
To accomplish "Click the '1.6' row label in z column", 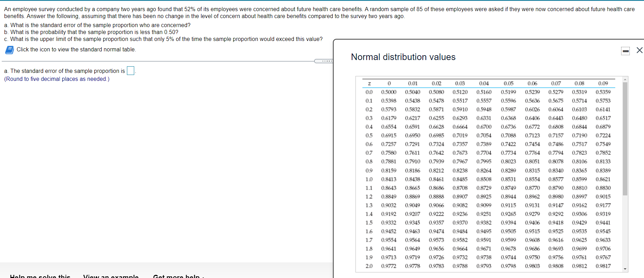I will tap(369, 231).
